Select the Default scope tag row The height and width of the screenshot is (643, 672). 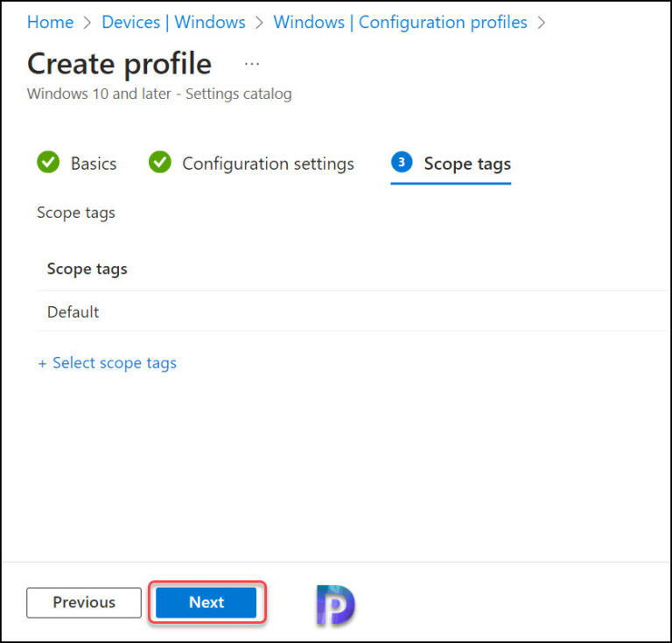point(353,311)
